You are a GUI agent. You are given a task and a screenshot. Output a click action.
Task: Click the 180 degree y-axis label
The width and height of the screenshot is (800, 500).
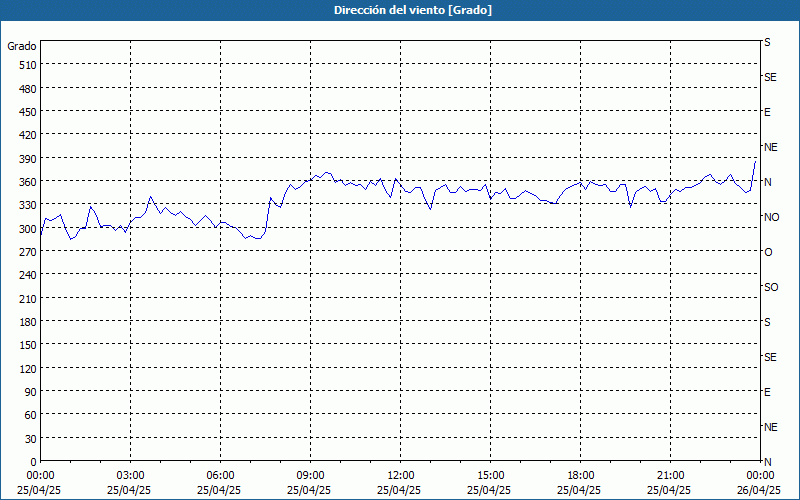pos(27,321)
